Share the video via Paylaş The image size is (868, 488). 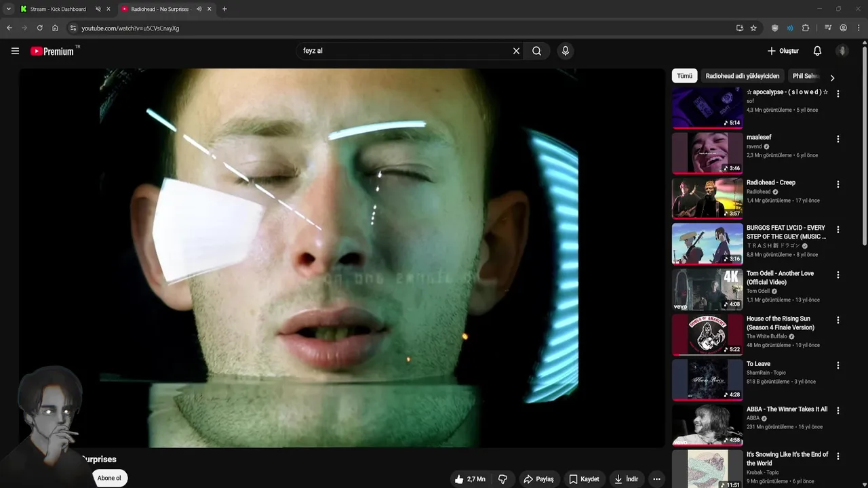(538, 479)
